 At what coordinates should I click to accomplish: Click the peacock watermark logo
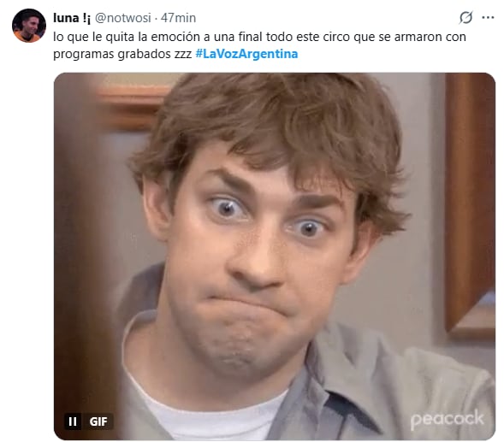448,419
